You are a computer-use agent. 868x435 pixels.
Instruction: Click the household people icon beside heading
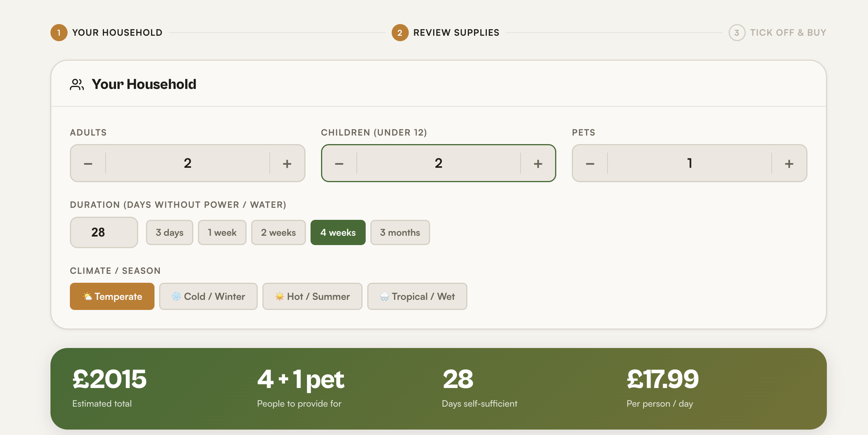[x=77, y=84]
